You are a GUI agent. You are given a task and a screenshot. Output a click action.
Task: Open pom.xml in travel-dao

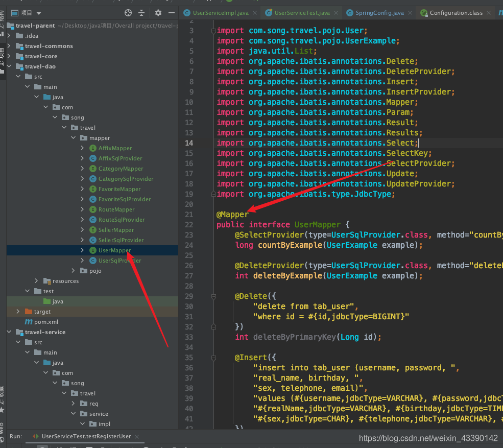click(46, 322)
